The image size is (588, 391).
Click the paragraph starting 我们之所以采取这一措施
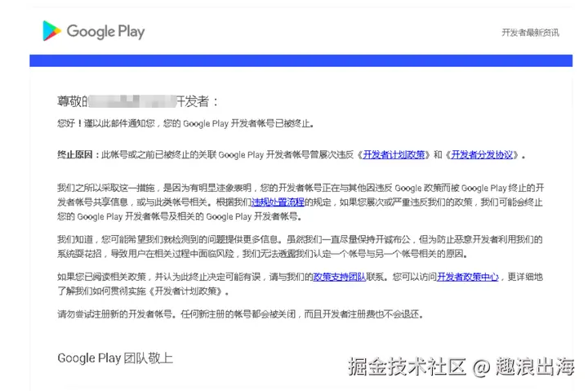(x=301, y=202)
